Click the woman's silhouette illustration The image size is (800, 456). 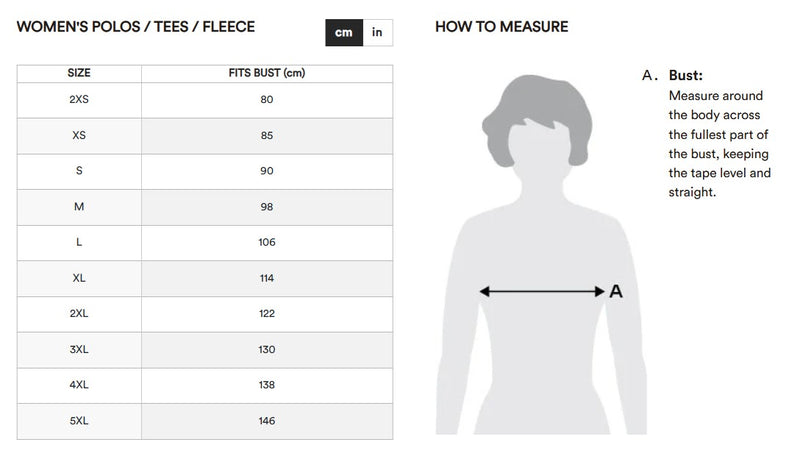click(541, 255)
